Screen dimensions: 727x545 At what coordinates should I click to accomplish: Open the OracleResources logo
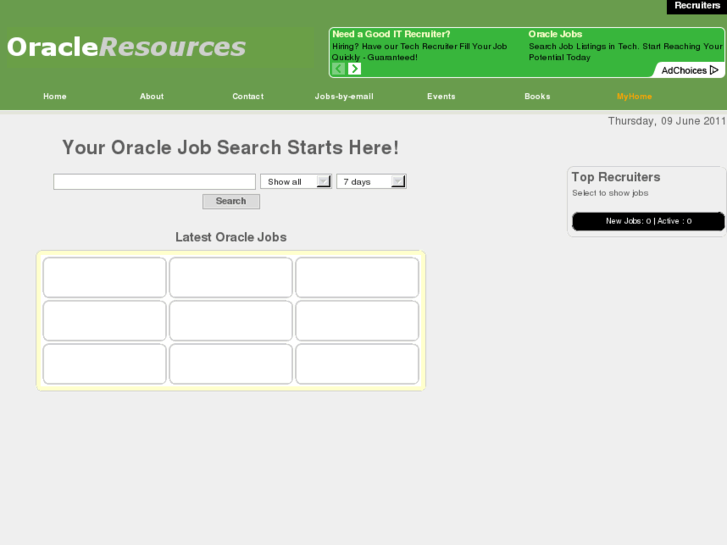pyautogui.click(x=127, y=47)
